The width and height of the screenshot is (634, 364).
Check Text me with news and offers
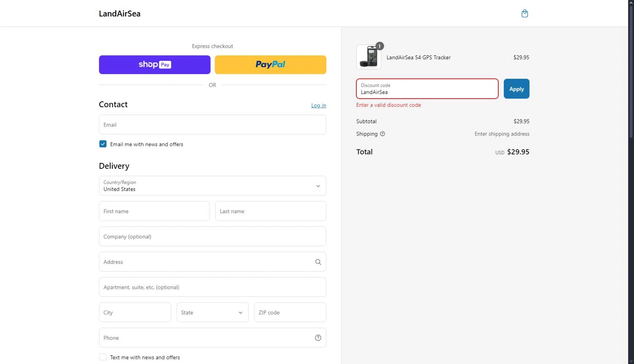point(103,357)
